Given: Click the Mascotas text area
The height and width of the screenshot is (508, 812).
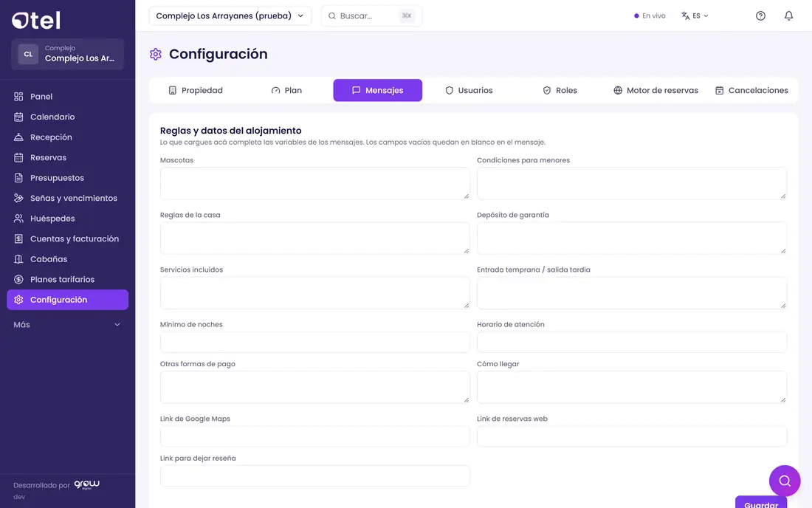Looking at the screenshot, I should 315,183.
